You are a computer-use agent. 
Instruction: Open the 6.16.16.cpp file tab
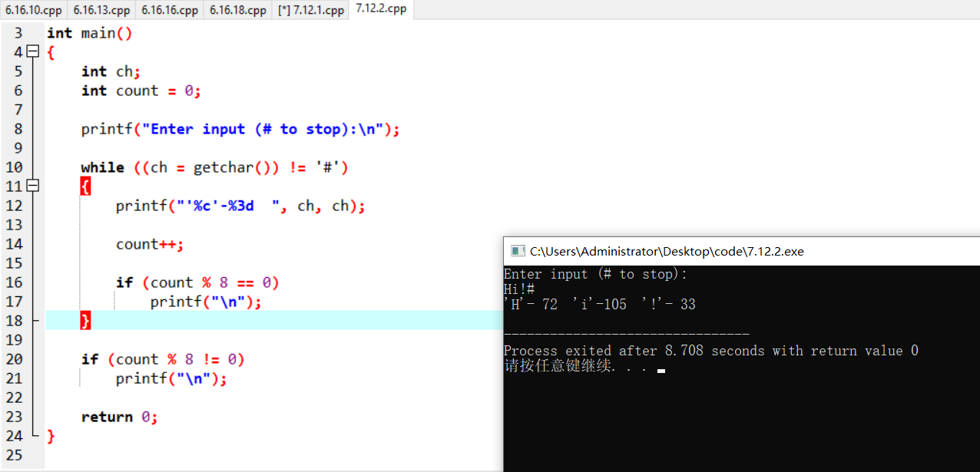(169, 10)
